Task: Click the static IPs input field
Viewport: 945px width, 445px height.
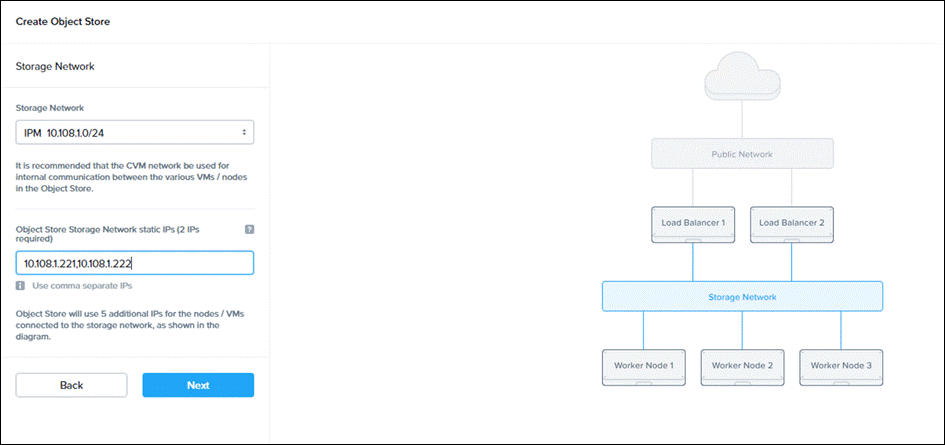Action: (135, 263)
